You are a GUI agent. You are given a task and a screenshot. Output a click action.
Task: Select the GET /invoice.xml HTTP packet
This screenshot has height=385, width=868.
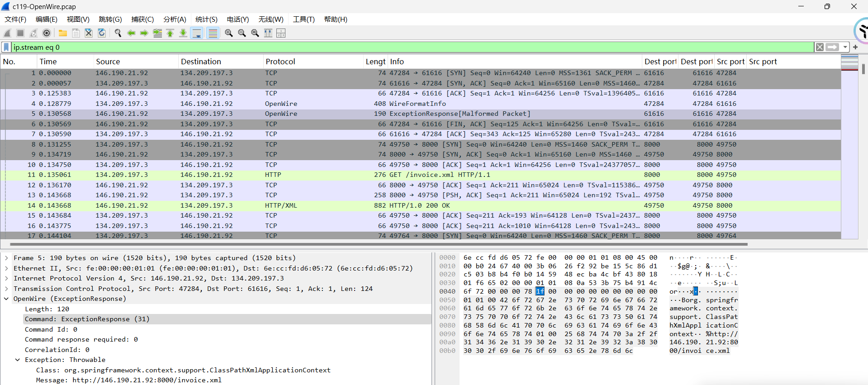pyautogui.click(x=421, y=175)
